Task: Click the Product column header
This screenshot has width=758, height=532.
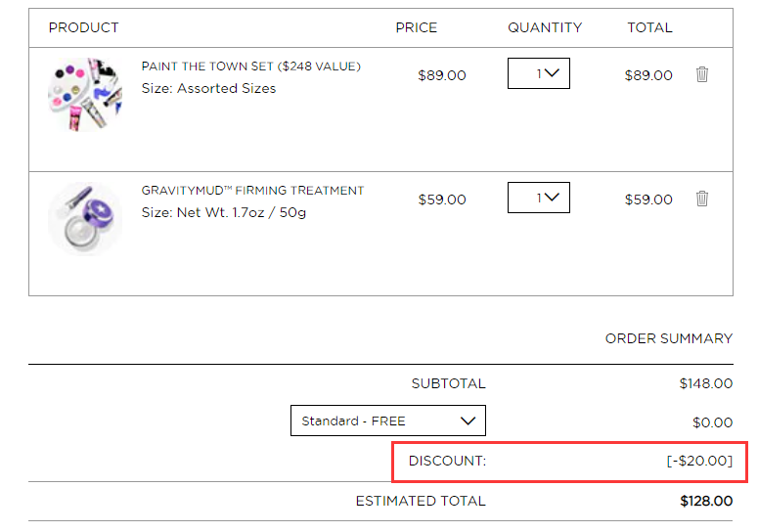Action: point(84,27)
